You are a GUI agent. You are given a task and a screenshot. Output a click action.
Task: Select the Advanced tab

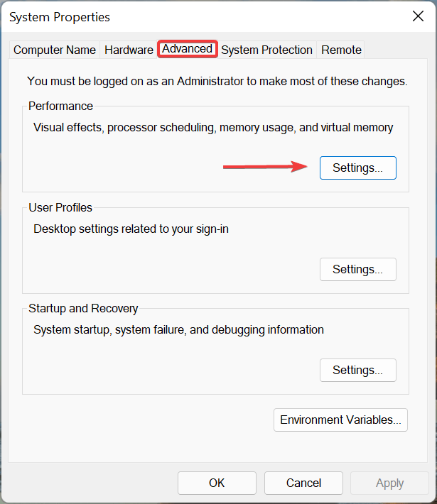[x=188, y=48]
